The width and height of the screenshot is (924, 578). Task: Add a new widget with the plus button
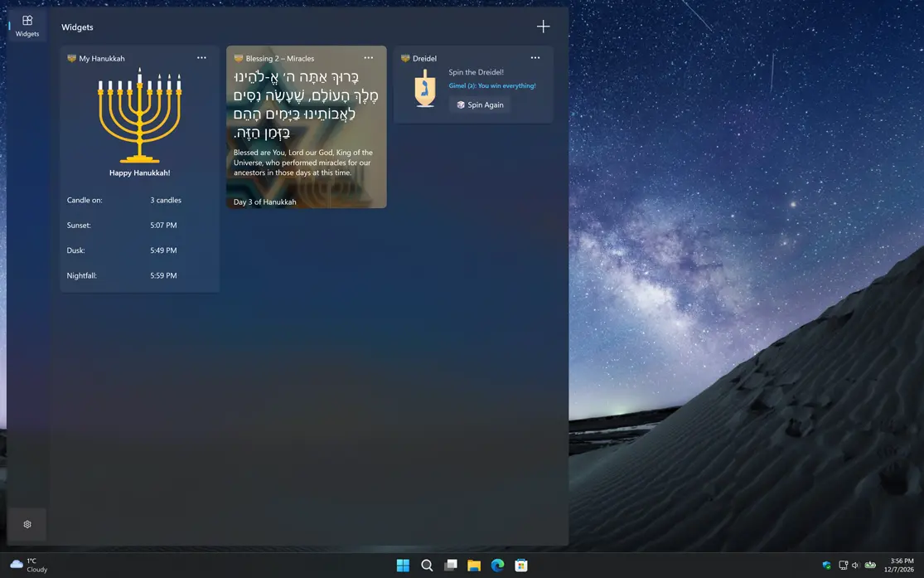click(543, 27)
